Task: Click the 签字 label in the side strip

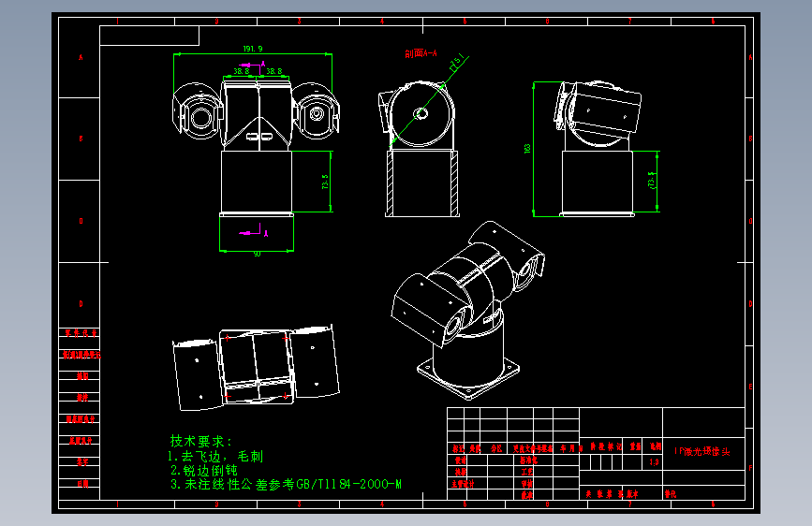Action: 82,461
